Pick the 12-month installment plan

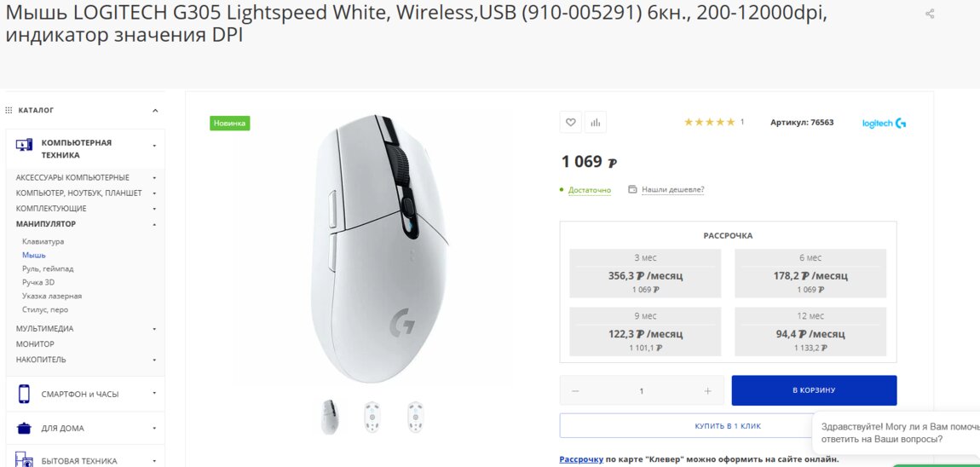tap(810, 332)
